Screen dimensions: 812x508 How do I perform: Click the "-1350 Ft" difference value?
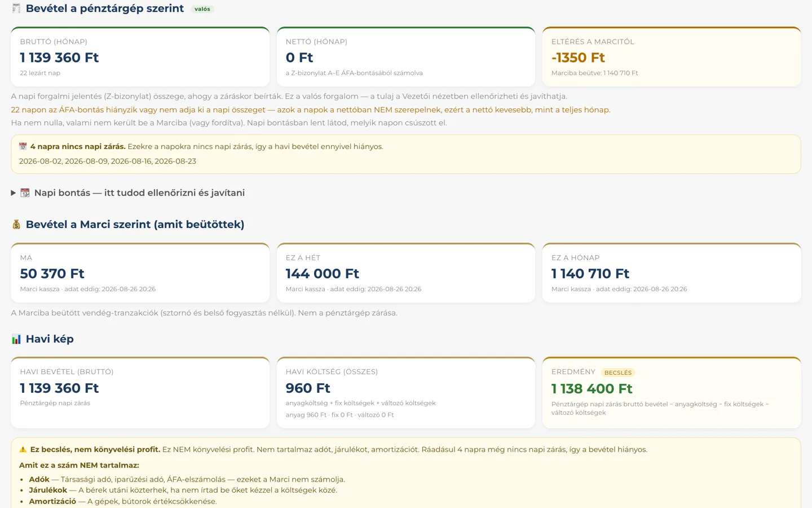(578, 58)
